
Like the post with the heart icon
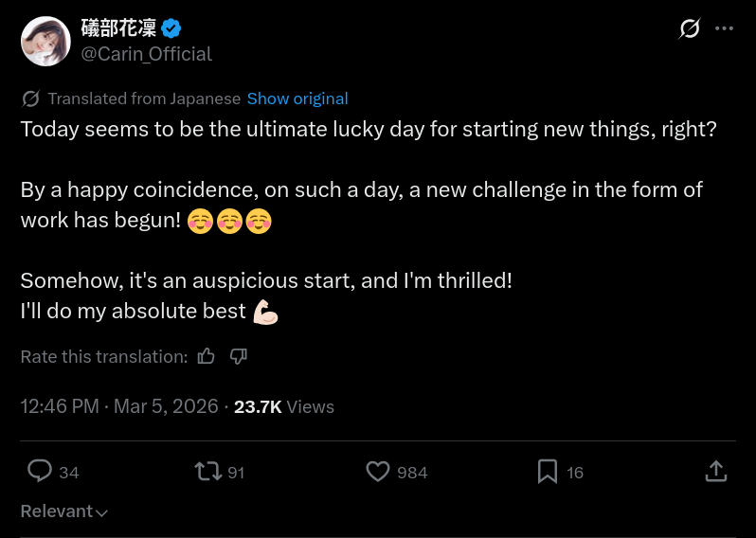[x=378, y=471]
